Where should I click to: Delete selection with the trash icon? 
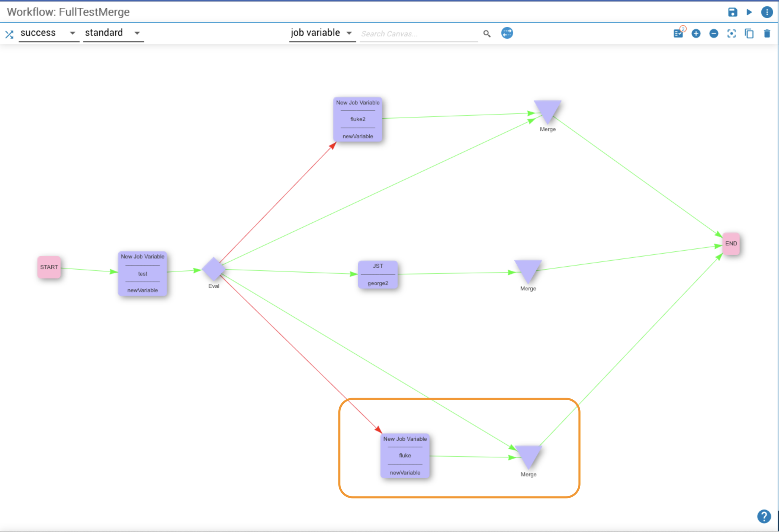point(767,33)
